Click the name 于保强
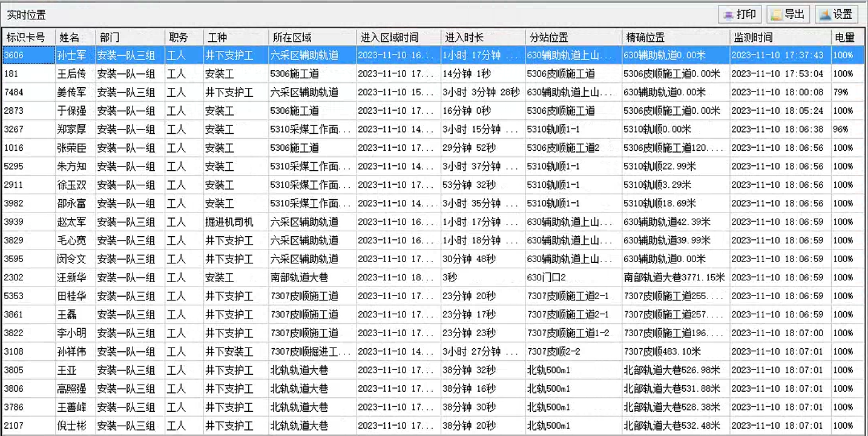 click(71, 111)
